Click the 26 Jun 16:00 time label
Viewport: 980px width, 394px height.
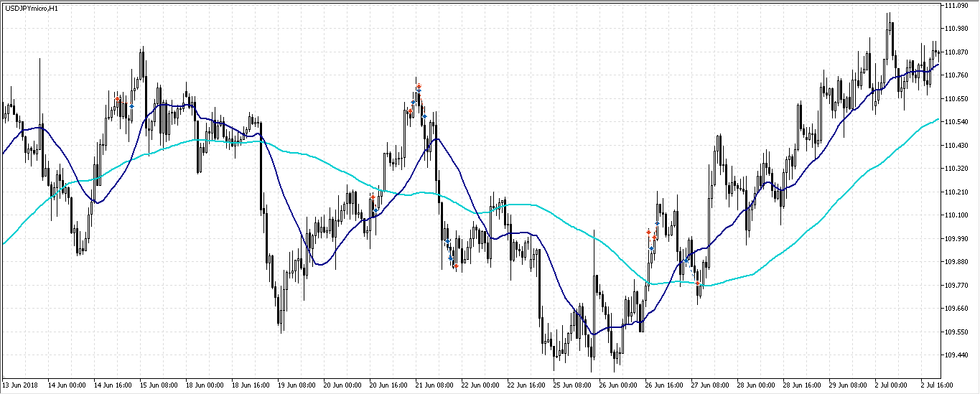tap(664, 385)
